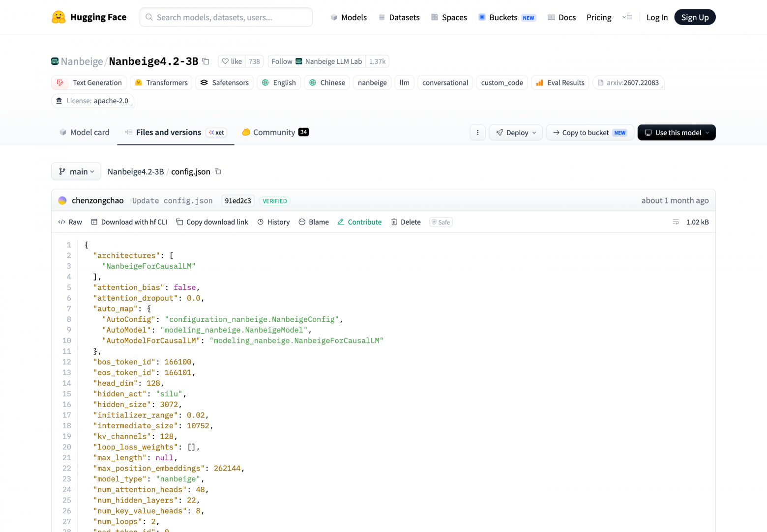The width and height of the screenshot is (767, 532).
Task: Click Log In link
Action: pos(657,17)
